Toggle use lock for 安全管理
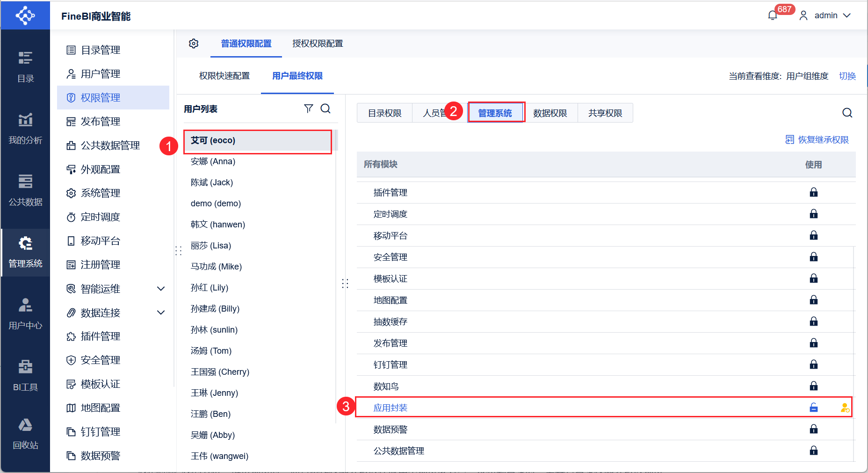 tap(814, 257)
